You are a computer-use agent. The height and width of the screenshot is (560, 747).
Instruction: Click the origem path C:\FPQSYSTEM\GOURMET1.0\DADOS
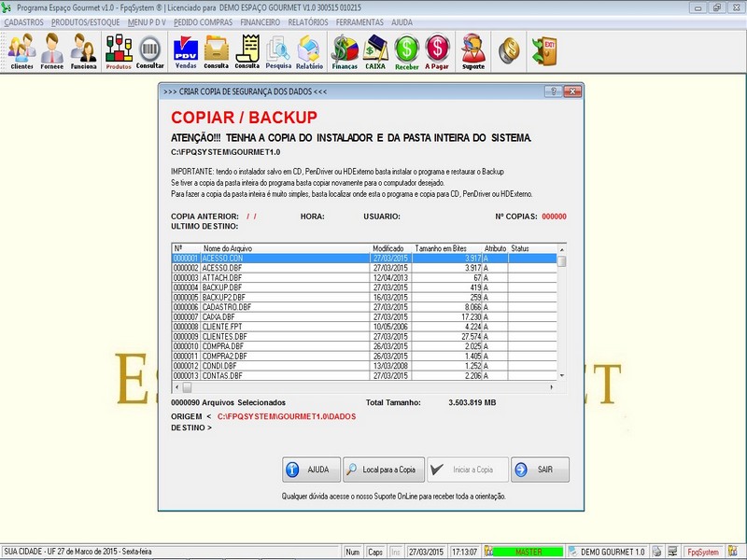(x=287, y=416)
